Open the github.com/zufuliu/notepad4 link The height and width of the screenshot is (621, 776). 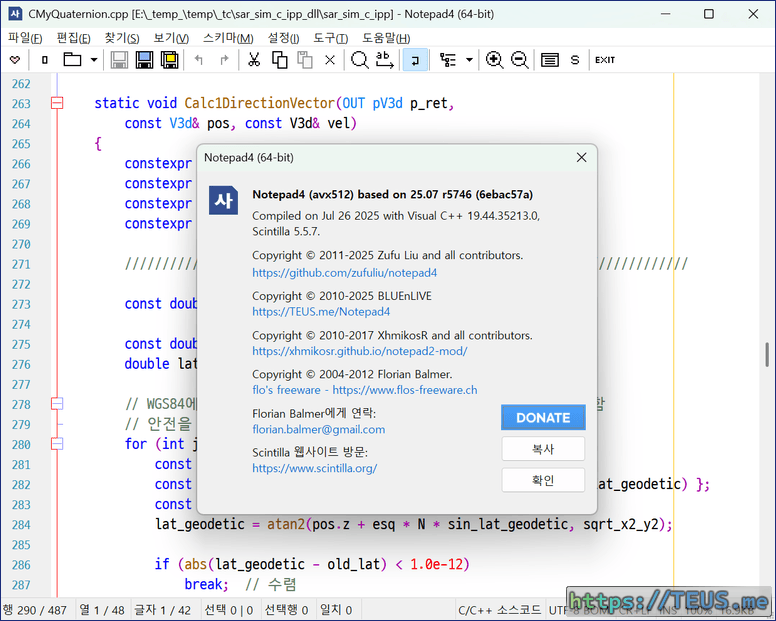click(344, 272)
